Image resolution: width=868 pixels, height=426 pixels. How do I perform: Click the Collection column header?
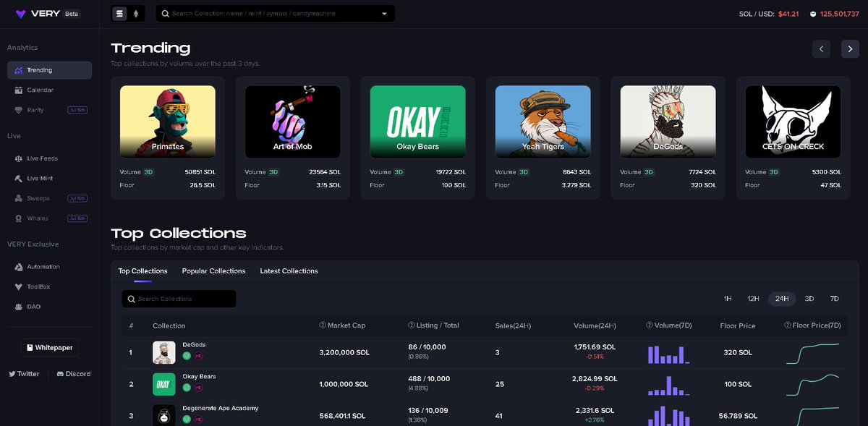pyautogui.click(x=169, y=325)
